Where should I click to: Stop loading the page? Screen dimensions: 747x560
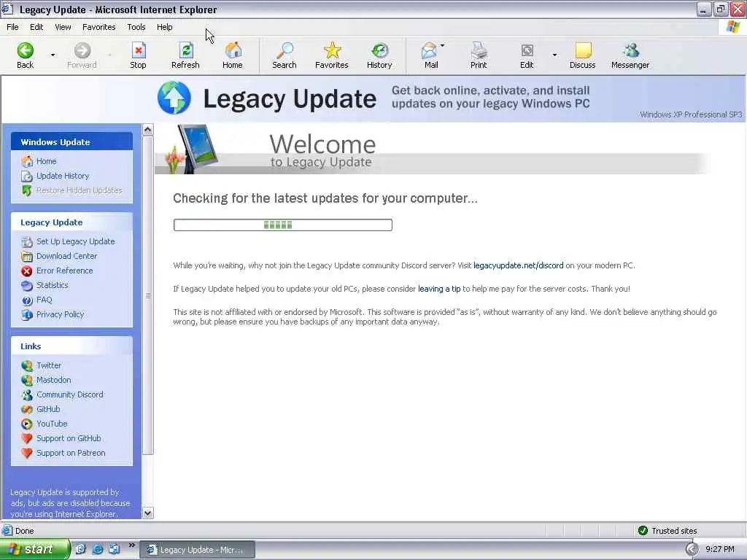tap(138, 55)
